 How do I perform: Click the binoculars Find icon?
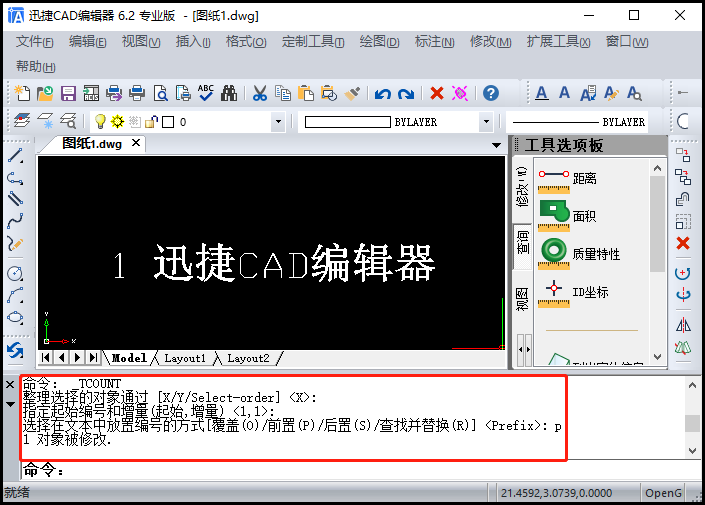229,93
